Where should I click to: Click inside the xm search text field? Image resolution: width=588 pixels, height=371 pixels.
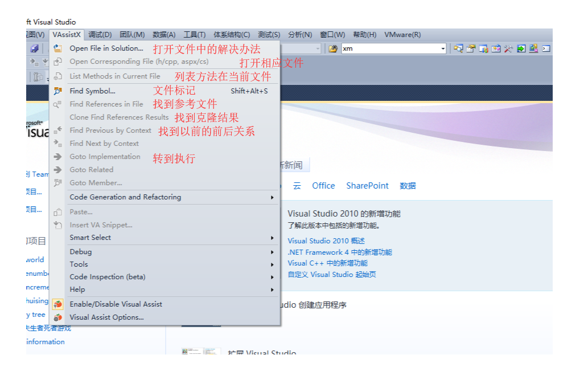390,49
